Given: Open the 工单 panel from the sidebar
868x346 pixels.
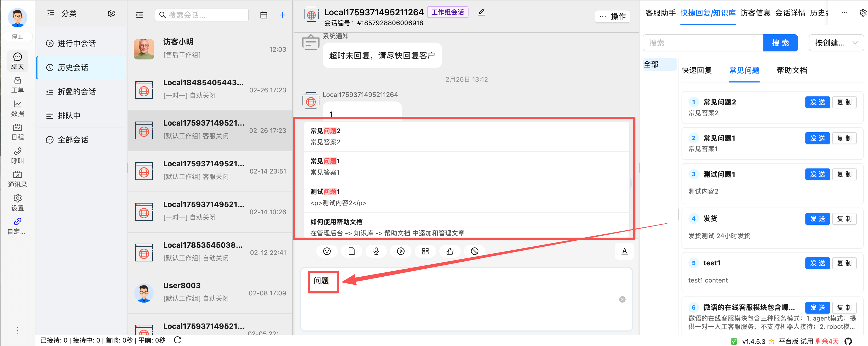Looking at the screenshot, I should tap(17, 84).
